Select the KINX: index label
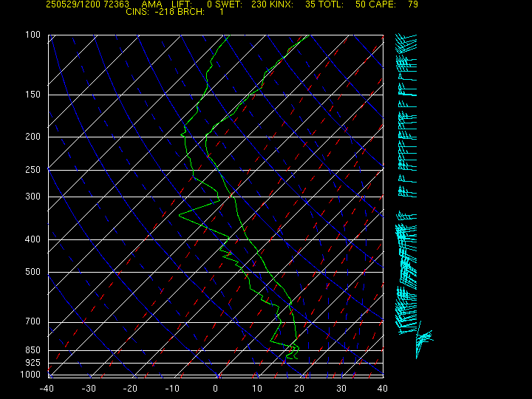Viewport: 532px width, 399px height. coord(282,4)
